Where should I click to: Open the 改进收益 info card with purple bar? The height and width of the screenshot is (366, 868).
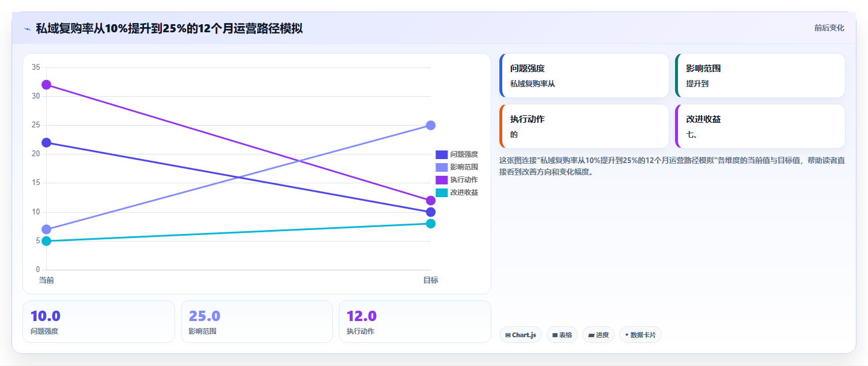(760, 126)
